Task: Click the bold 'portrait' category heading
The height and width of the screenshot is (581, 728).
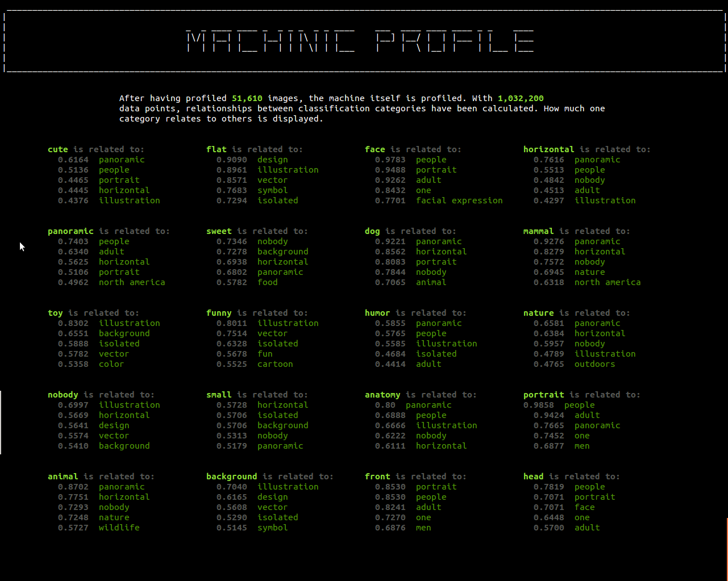Action: (544, 395)
